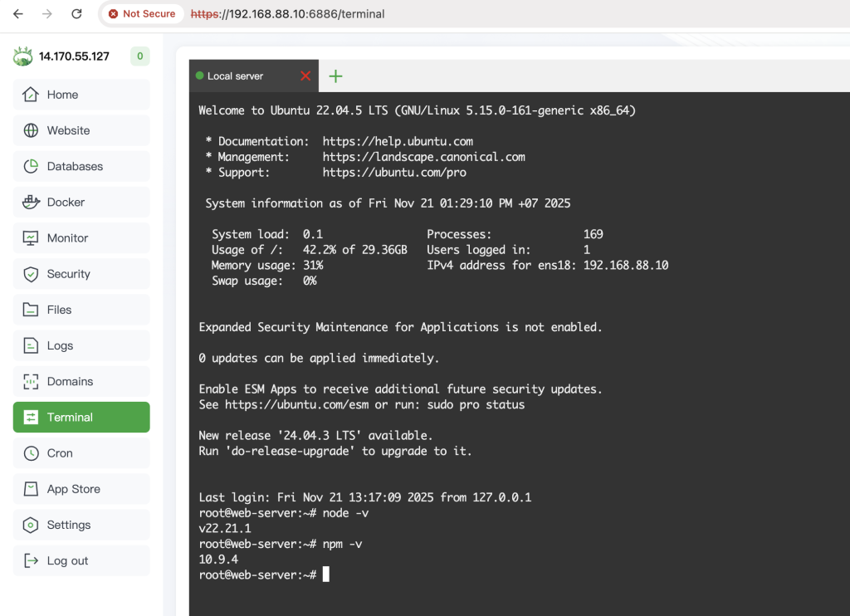The width and height of the screenshot is (850, 616).
Task: Focus the browser address bar URL
Action: (287, 13)
